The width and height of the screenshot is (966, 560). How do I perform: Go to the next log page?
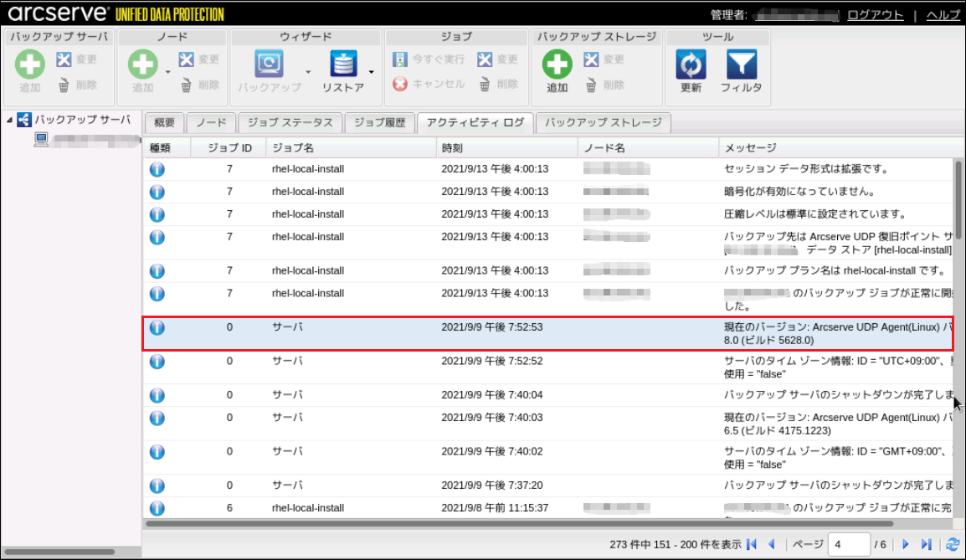click(x=906, y=544)
